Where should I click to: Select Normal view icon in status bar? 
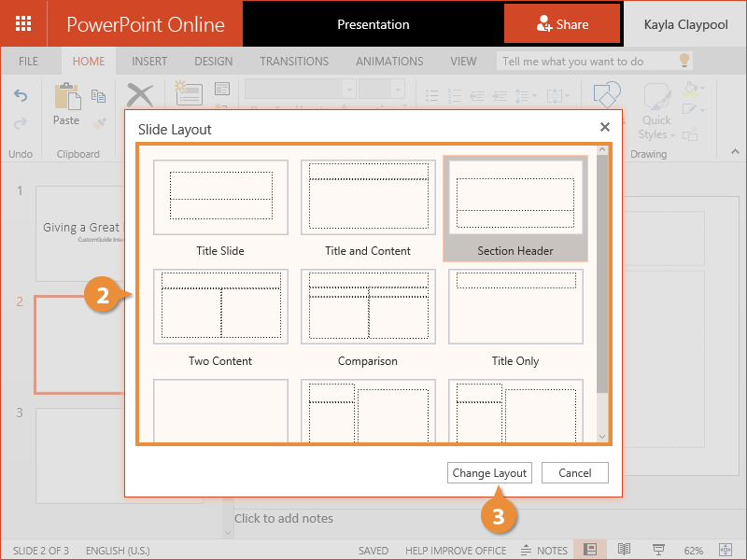pos(591,550)
